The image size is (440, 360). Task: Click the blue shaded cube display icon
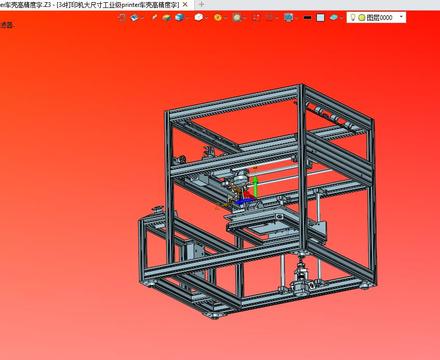[x=179, y=17]
